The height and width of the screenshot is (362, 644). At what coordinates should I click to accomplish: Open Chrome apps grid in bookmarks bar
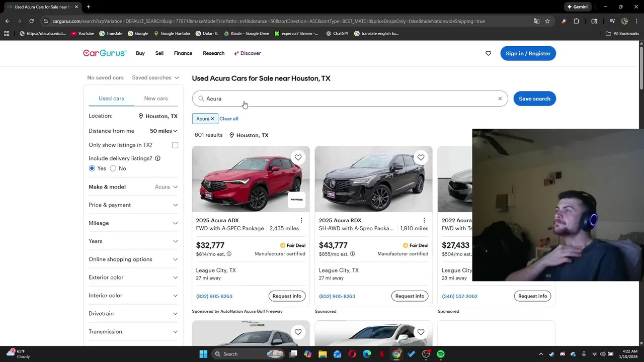7,34
